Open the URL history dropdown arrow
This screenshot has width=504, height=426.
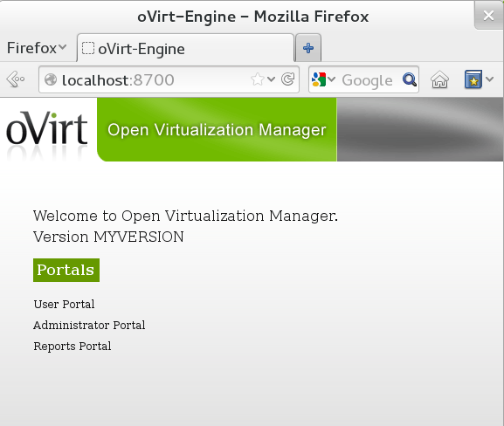(x=271, y=79)
